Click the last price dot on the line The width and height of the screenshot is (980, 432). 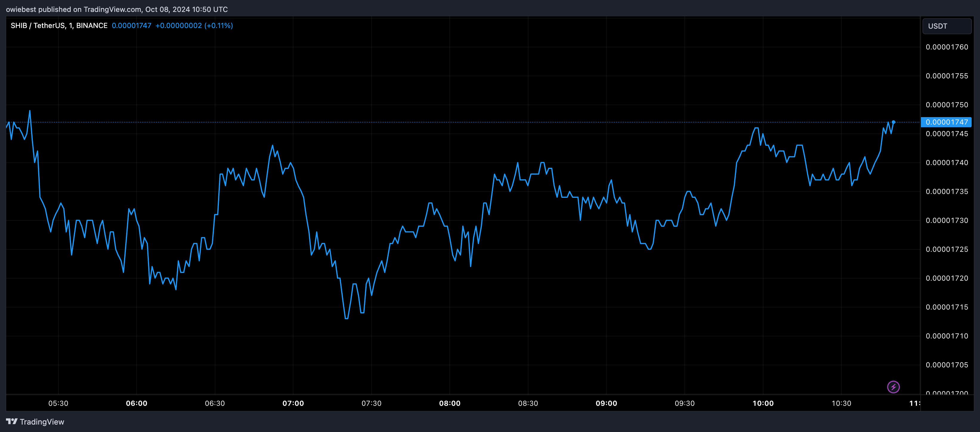pyautogui.click(x=893, y=122)
